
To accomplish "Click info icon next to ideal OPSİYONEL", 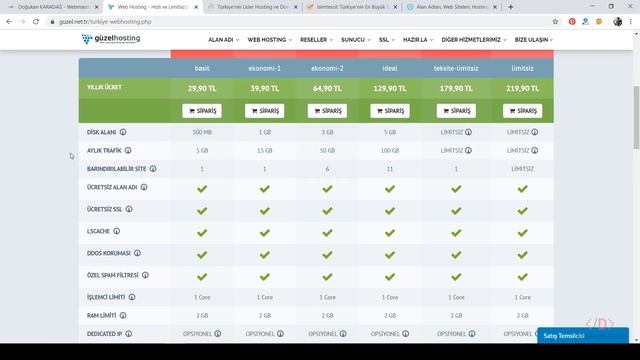I will [x=406, y=334].
